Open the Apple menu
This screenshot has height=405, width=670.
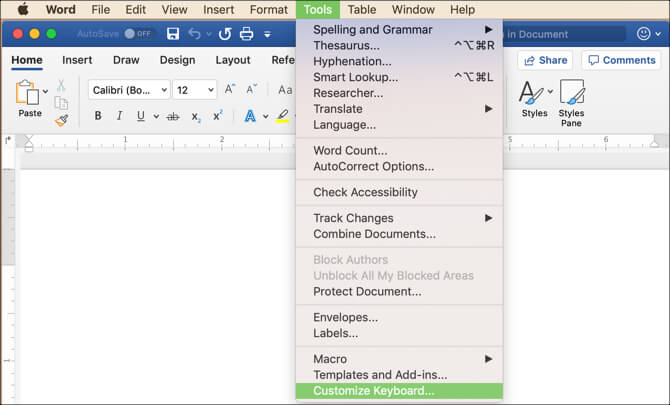click(23, 9)
